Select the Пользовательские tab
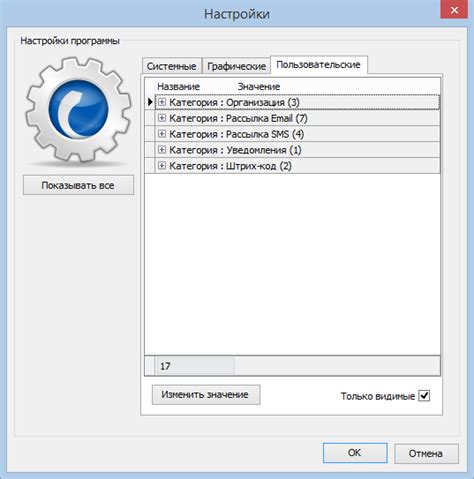 point(319,65)
